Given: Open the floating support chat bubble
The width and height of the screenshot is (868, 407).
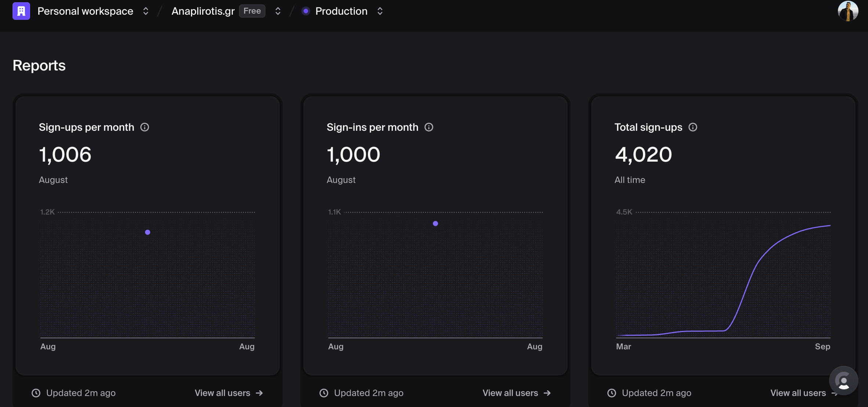Looking at the screenshot, I should pyautogui.click(x=843, y=381).
